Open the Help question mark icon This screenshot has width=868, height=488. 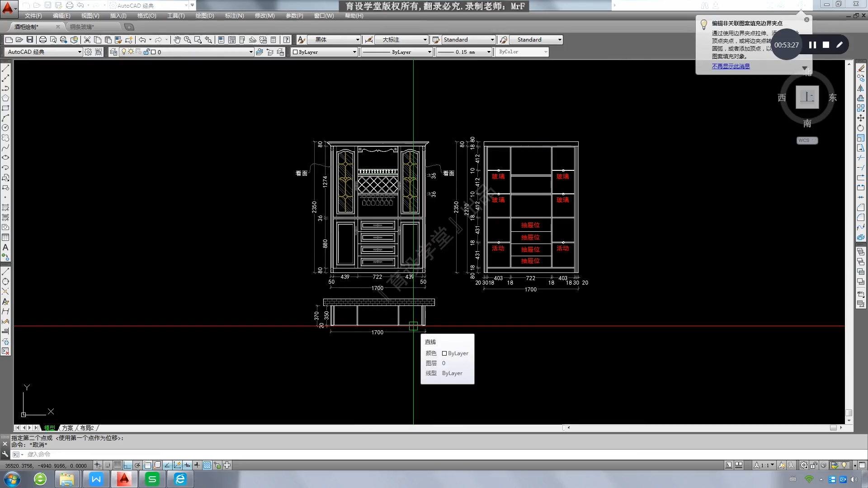(287, 40)
